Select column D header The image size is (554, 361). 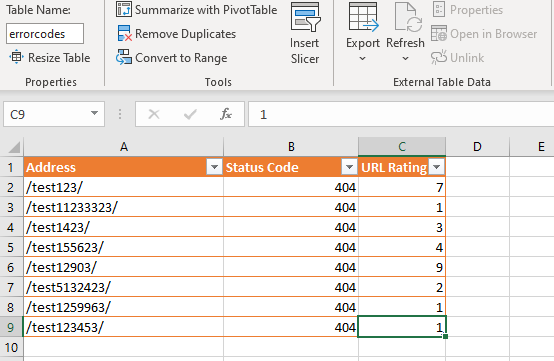477,147
